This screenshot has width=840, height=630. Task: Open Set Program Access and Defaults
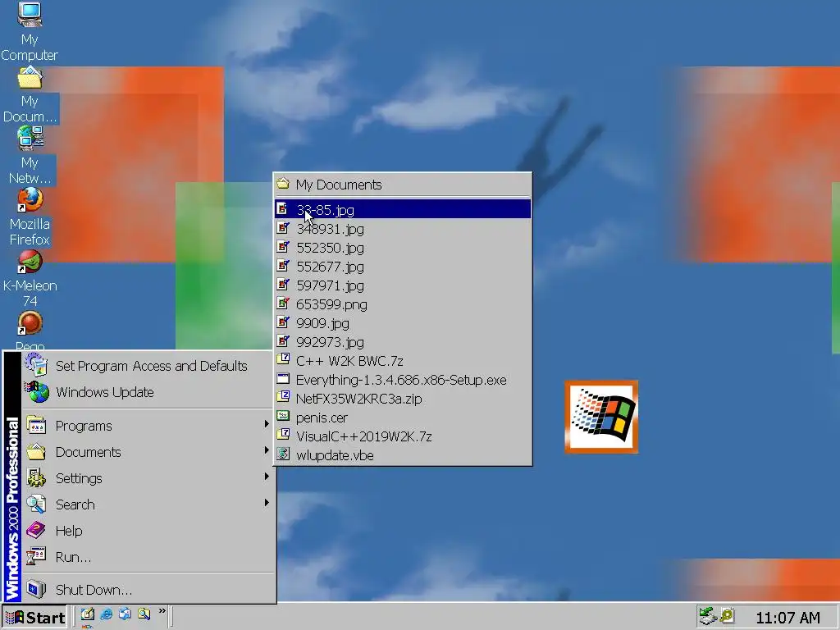pyautogui.click(x=148, y=366)
